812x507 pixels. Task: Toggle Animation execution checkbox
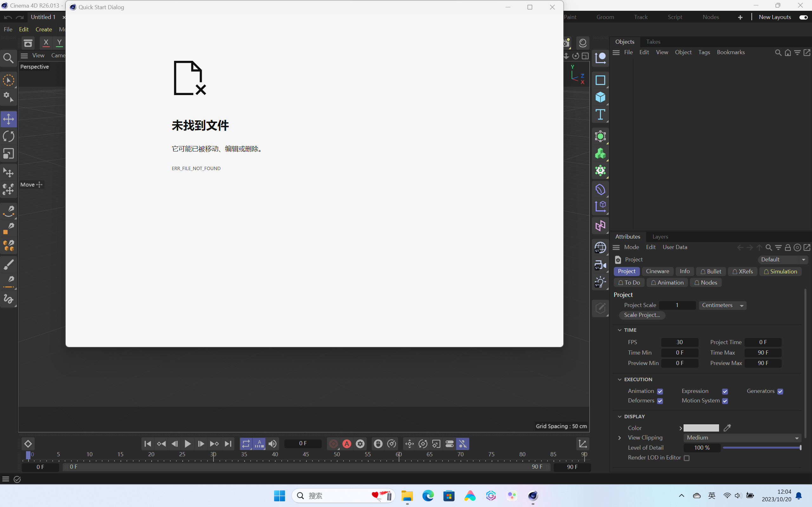click(x=661, y=391)
